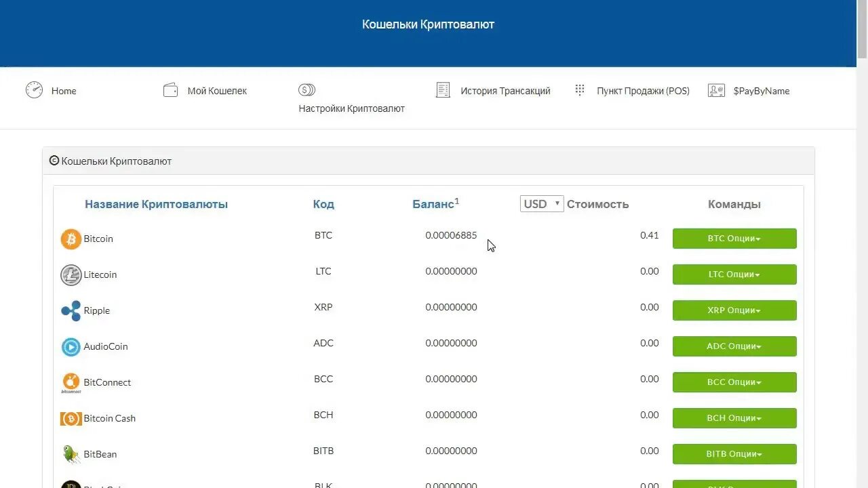Click the BitConnect logo icon
Viewport: 868px width, 488px height.
coord(71,382)
